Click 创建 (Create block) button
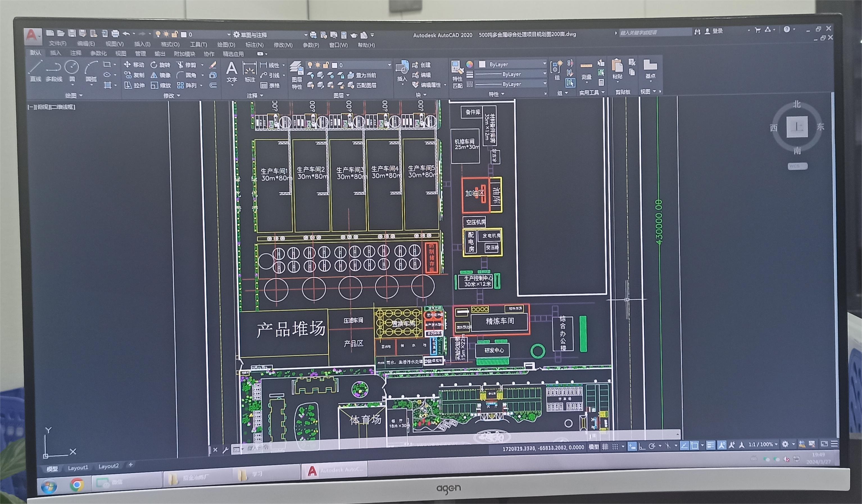This screenshot has height=504, width=862. click(421, 65)
